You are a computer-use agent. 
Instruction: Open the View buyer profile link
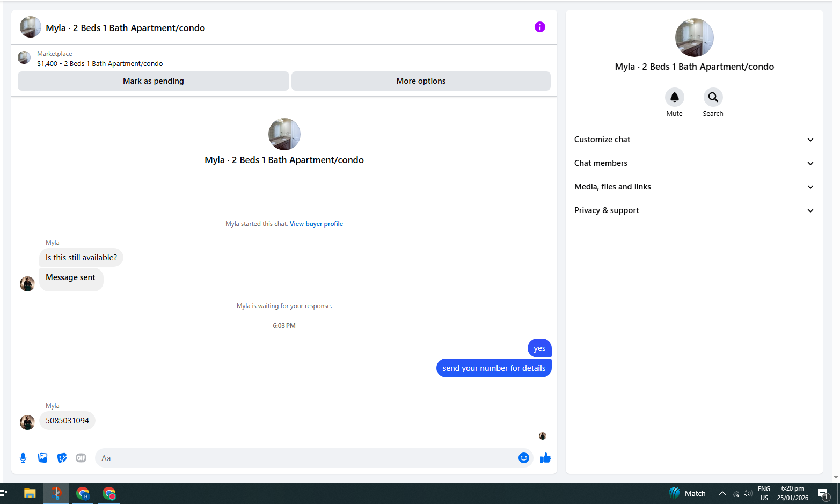(316, 224)
